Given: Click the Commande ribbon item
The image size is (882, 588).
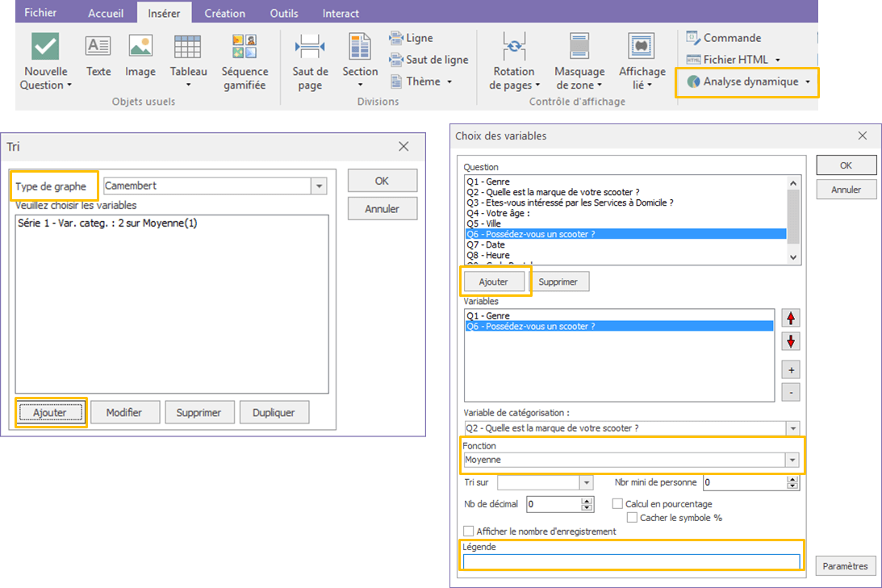Looking at the screenshot, I should [724, 38].
